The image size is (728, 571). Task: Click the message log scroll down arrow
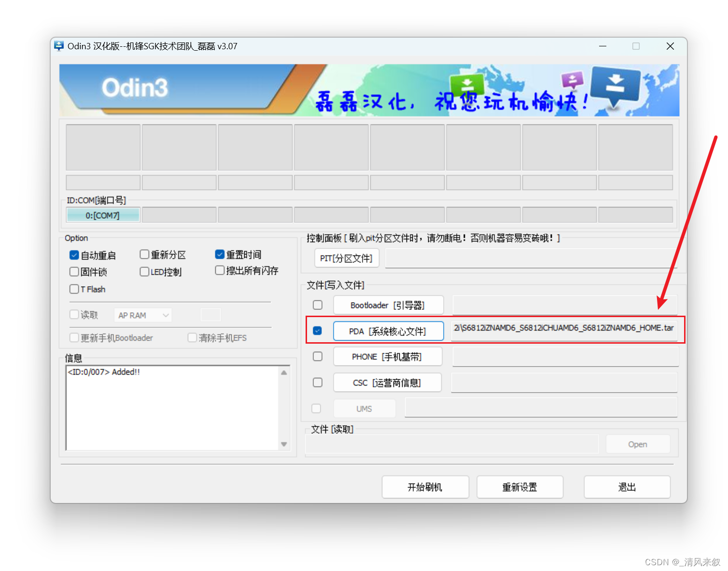[x=284, y=444]
